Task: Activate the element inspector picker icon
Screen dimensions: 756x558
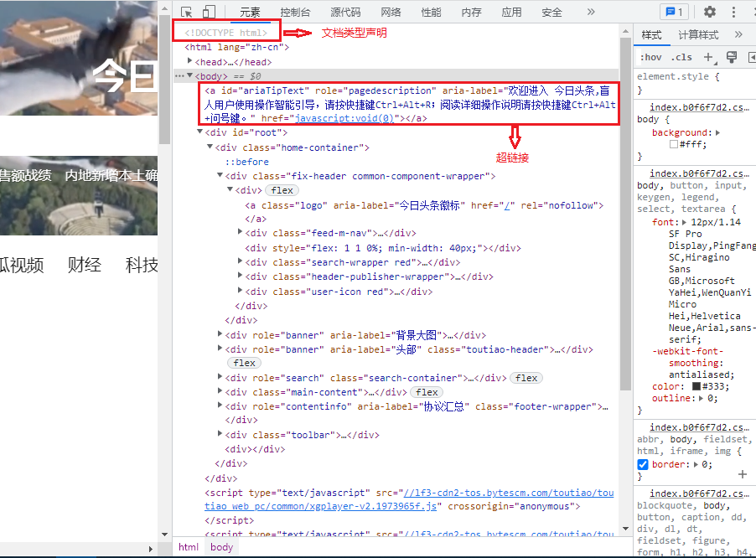Action: pyautogui.click(x=187, y=12)
